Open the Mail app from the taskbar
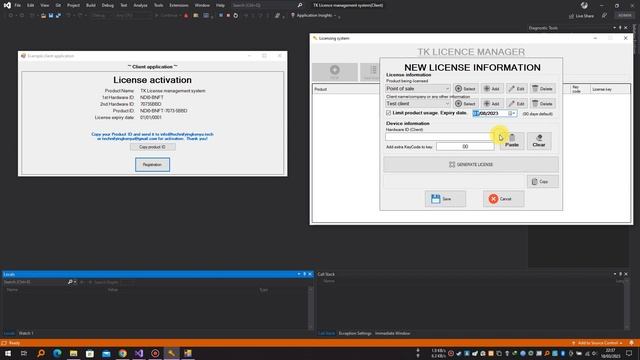The width and height of the screenshot is (640, 360). pos(106,353)
